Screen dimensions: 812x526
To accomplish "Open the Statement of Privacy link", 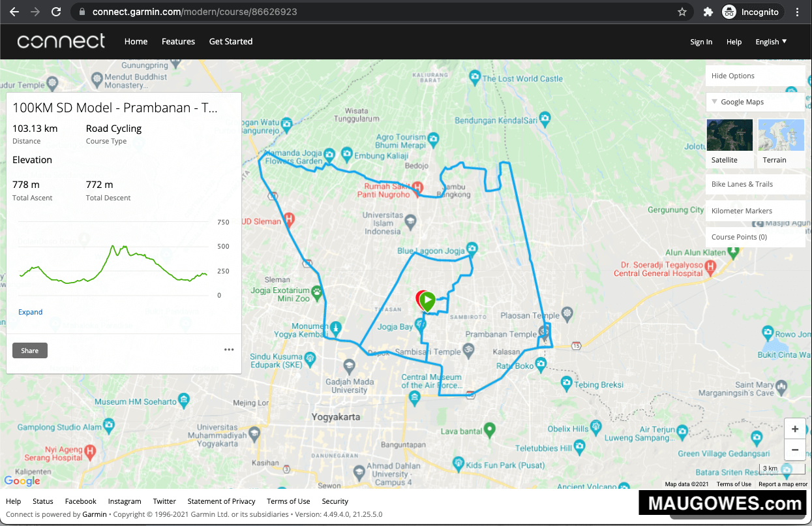I will [221, 501].
